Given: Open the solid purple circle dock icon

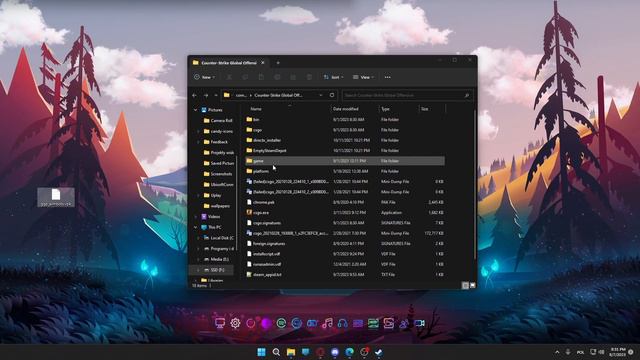Looking at the screenshot, I should coord(266,323).
